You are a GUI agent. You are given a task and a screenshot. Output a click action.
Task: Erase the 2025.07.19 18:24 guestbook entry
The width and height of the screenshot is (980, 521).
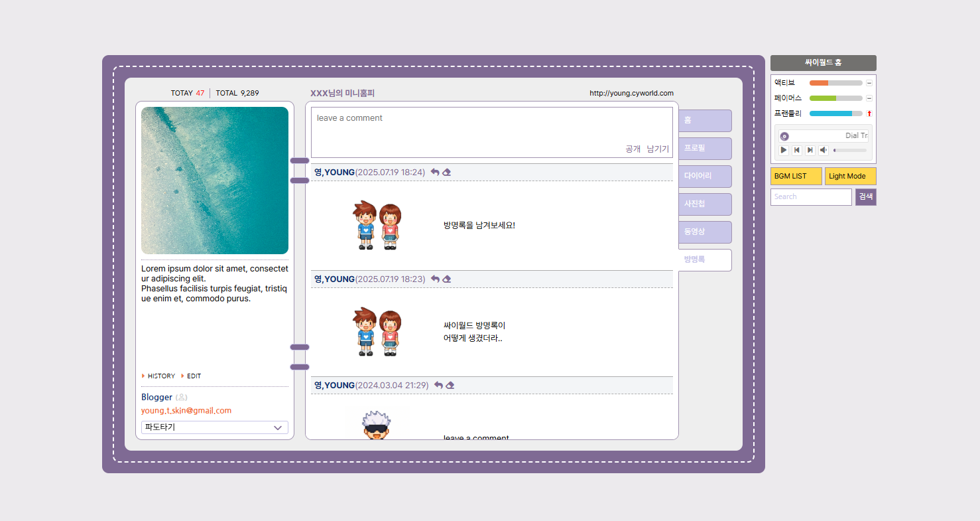447,172
